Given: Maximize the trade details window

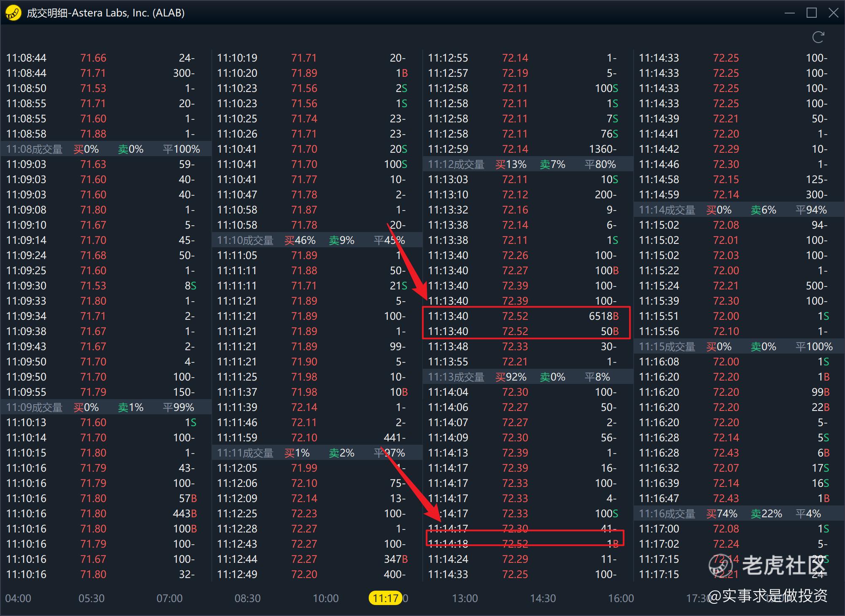Looking at the screenshot, I should pos(812,13).
